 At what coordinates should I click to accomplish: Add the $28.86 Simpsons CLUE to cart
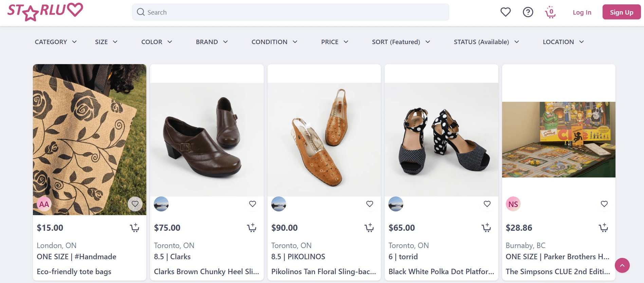[603, 227]
